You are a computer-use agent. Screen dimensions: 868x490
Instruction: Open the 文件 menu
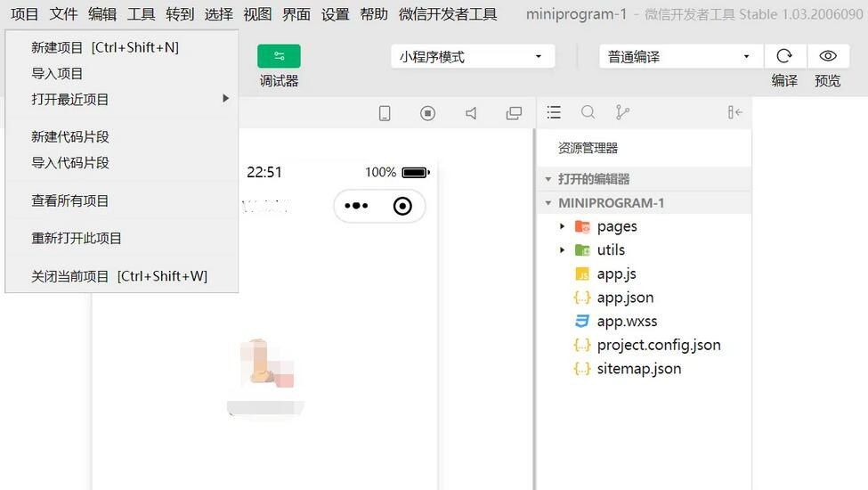[63, 14]
